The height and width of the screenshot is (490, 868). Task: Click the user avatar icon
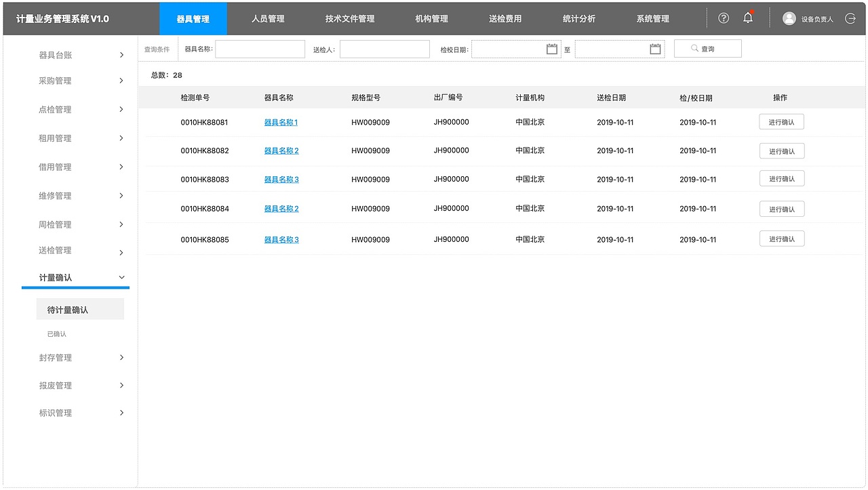click(x=789, y=18)
